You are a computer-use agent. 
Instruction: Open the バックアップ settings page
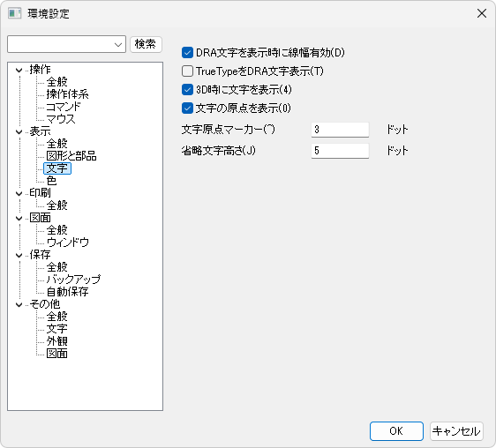(73, 280)
